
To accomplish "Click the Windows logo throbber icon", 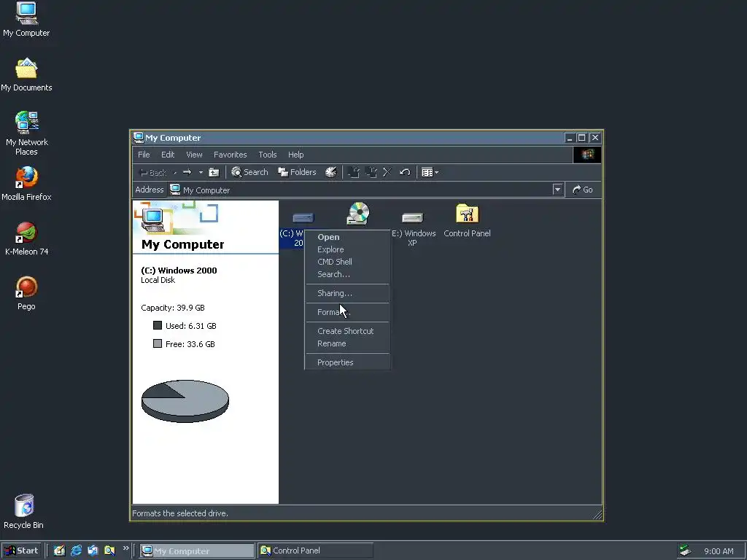I will click(x=587, y=155).
